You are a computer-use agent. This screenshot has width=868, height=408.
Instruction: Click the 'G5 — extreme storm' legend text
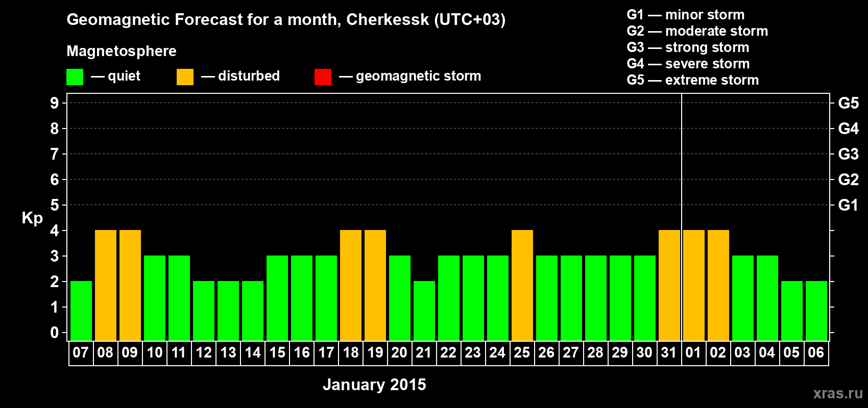(693, 80)
